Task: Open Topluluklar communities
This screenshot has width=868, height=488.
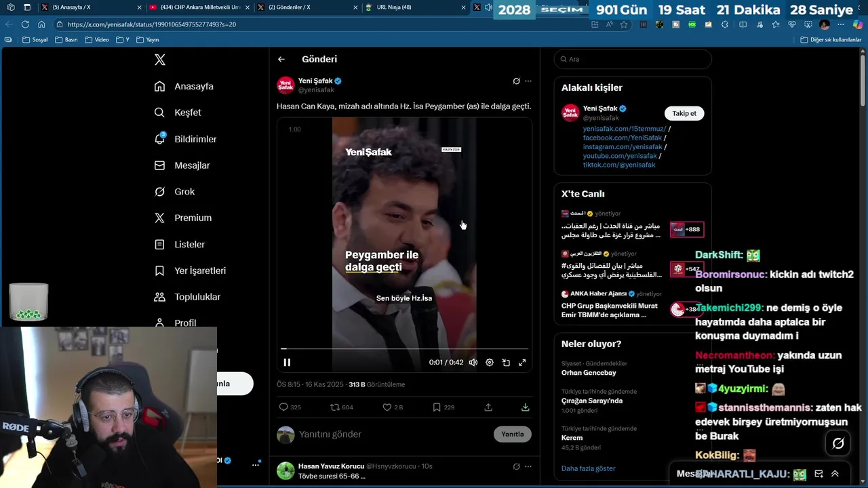Action: click(187, 297)
